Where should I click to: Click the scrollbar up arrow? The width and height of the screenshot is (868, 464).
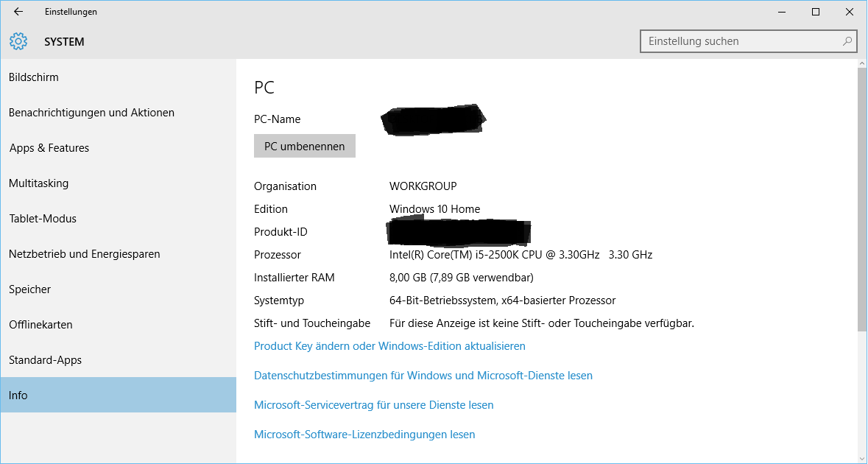coord(862,63)
